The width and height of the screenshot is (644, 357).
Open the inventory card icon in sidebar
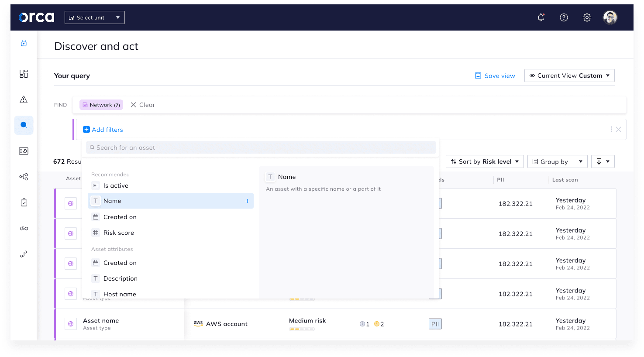[24, 151]
